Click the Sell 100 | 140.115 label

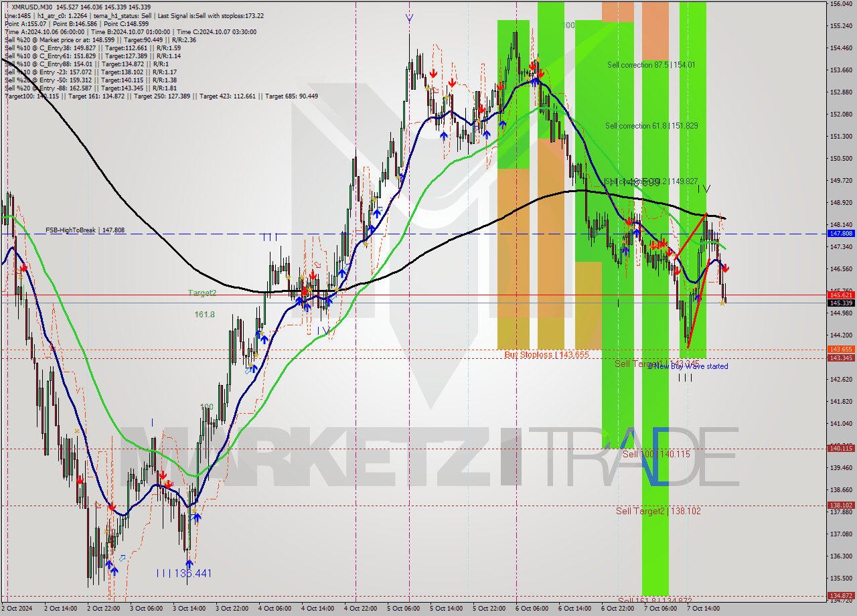pos(656,454)
